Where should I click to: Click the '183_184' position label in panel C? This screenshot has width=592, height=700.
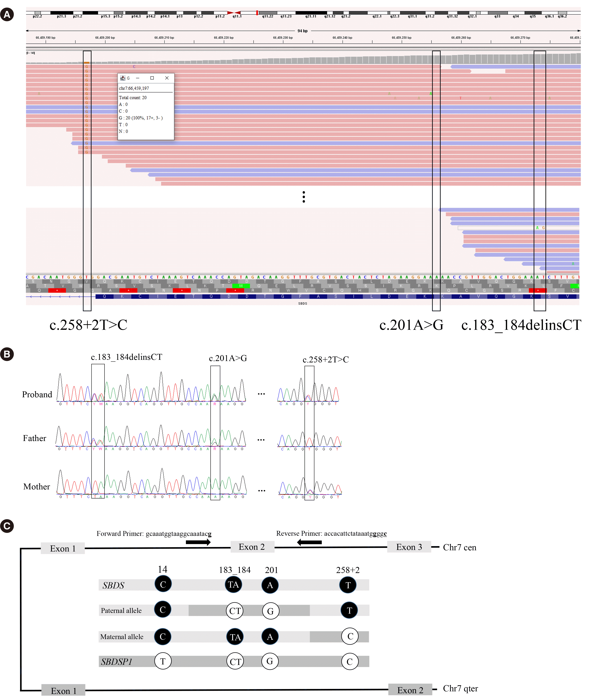point(235,570)
